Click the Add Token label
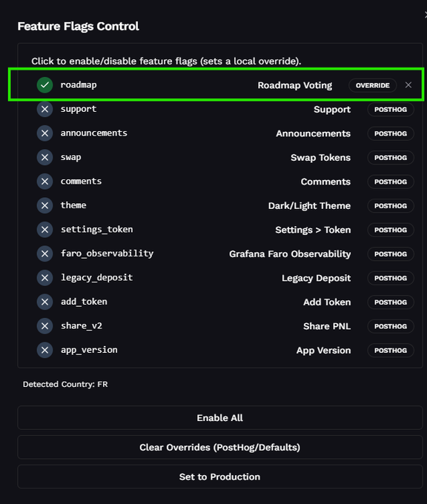This screenshot has width=427, height=504. point(327,302)
